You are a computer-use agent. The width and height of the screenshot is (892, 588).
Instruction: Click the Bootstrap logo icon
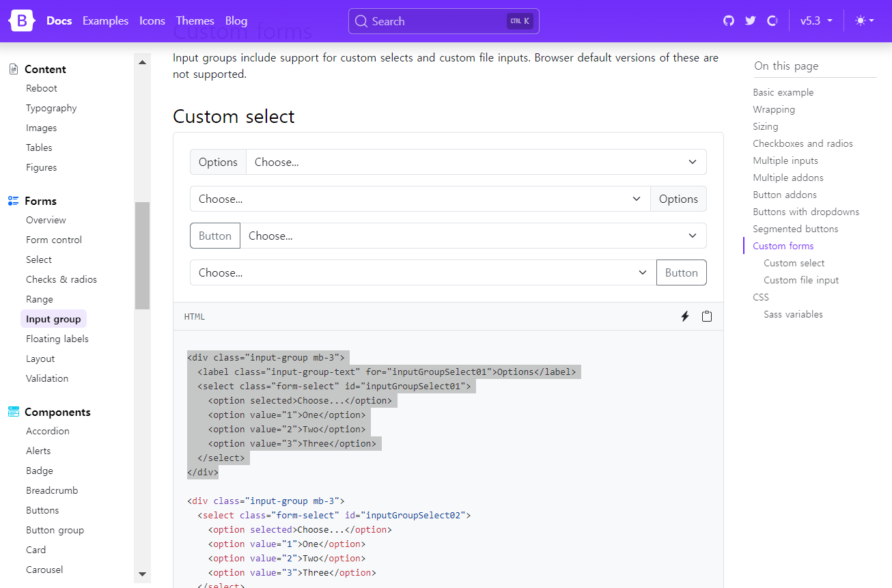click(x=21, y=21)
